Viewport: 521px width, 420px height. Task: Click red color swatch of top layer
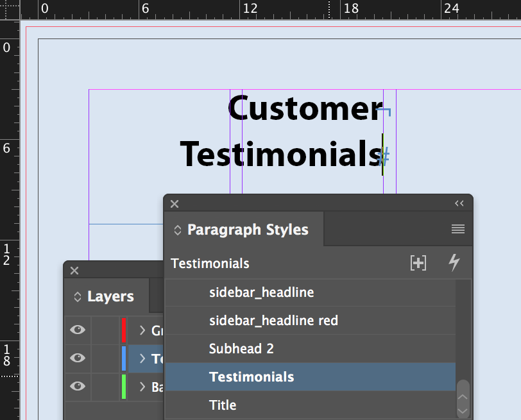point(124,330)
